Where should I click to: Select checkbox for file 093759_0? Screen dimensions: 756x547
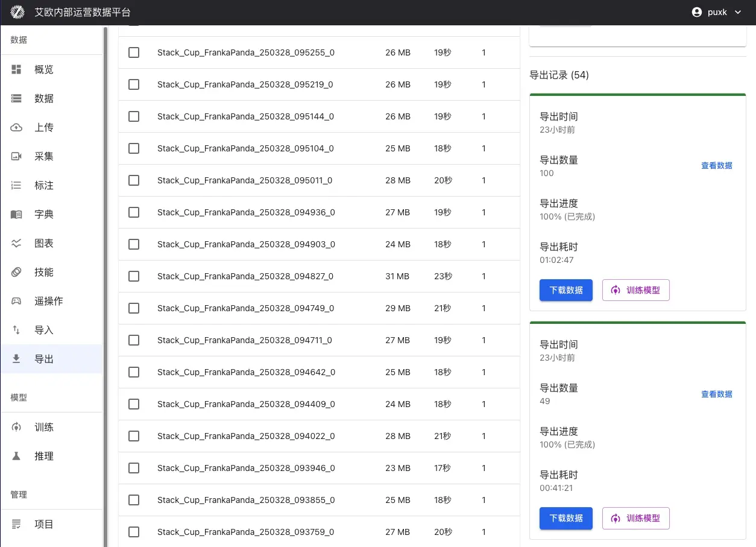tap(134, 532)
